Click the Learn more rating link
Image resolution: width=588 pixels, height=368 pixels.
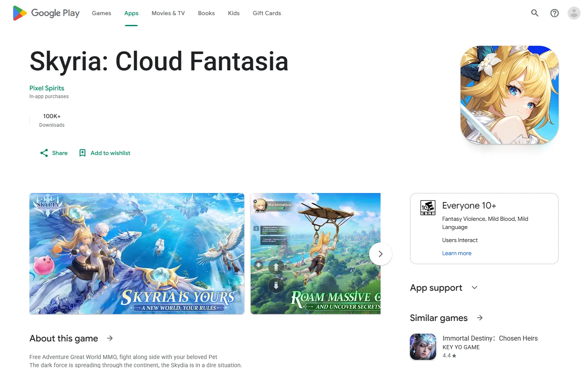coord(457,253)
